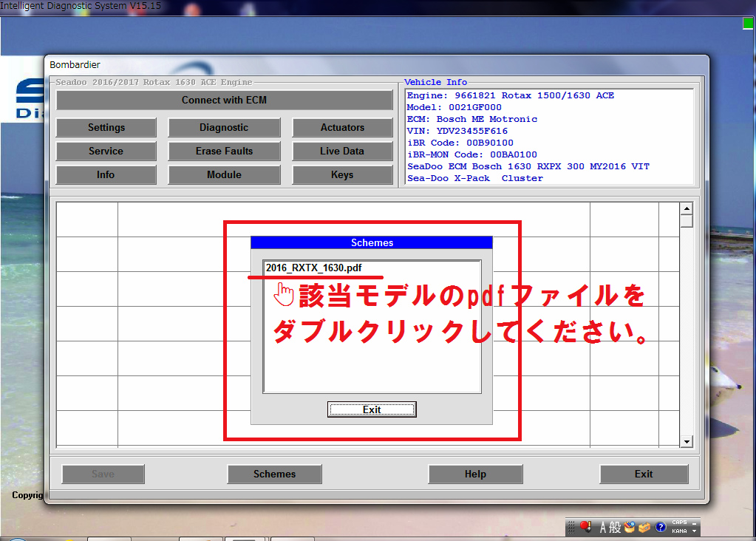Click the IME input mode 'A' icon
The width and height of the screenshot is (756, 541).
pyautogui.click(x=603, y=527)
